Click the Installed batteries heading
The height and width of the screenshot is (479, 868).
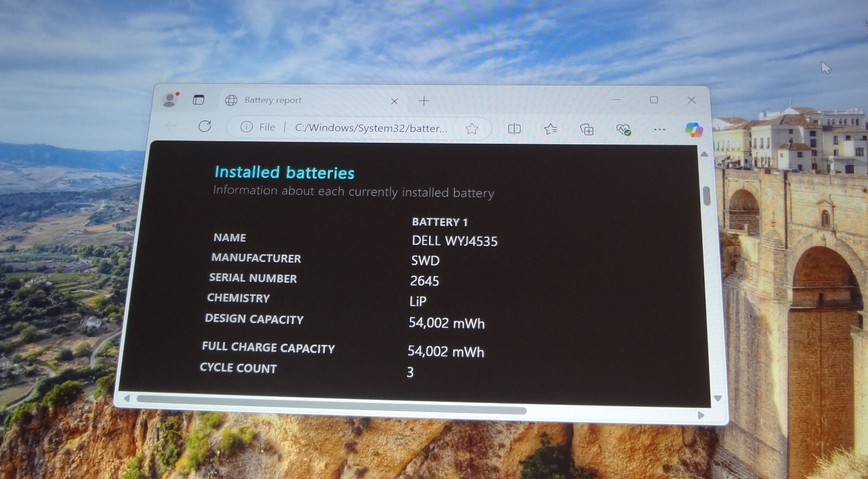coord(284,173)
